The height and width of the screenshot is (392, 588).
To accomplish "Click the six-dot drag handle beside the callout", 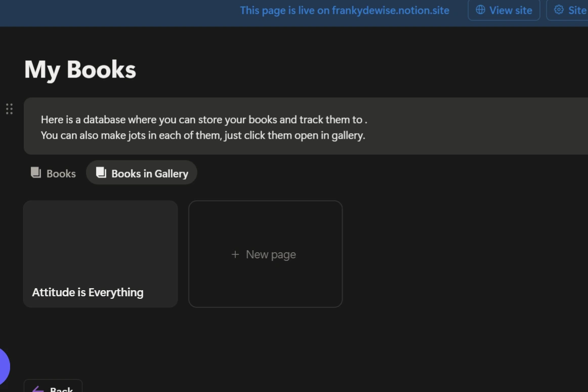I will pyautogui.click(x=9, y=109).
